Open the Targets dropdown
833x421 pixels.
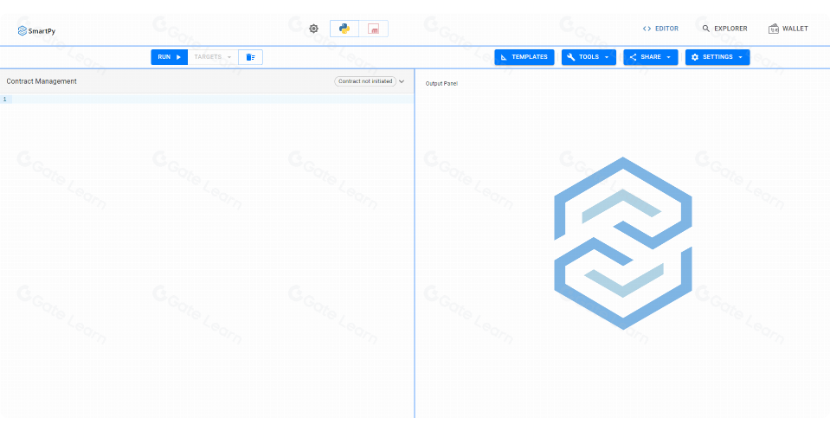pyautogui.click(x=212, y=57)
